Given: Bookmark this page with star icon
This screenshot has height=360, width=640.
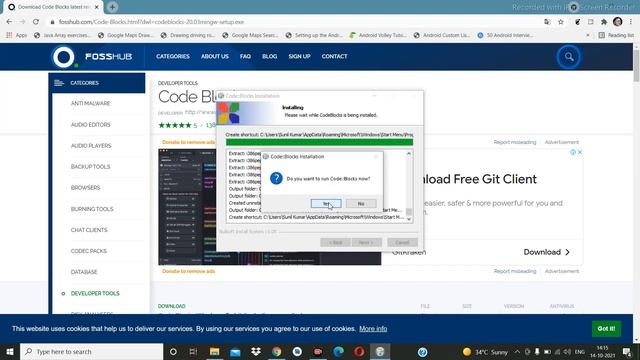Looking at the screenshot, I should tap(561, 22).
